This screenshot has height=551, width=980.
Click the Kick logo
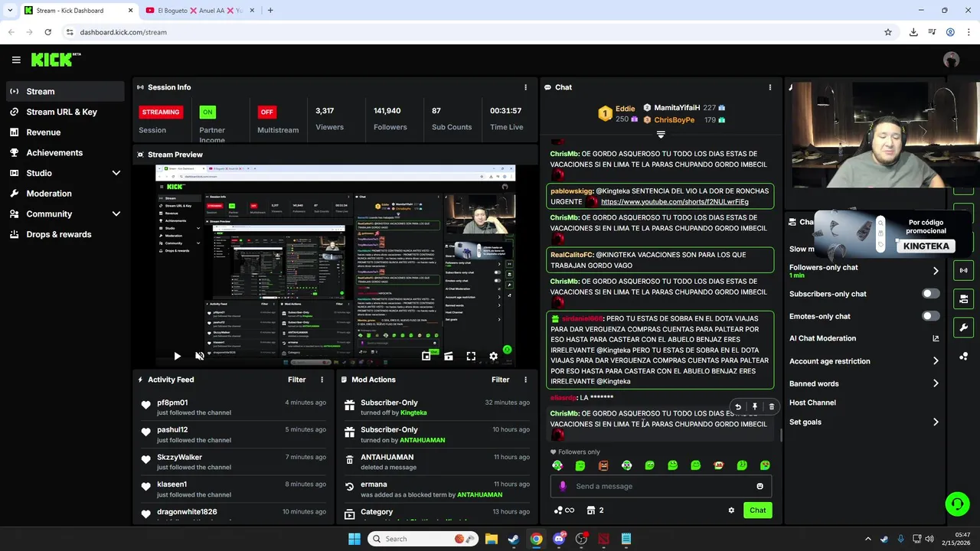(x=56, y=59)
